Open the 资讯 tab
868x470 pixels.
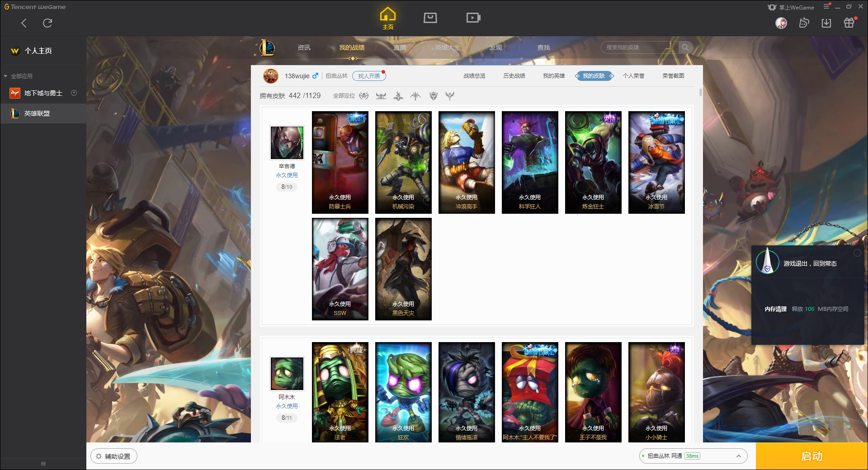click(304, 47)
